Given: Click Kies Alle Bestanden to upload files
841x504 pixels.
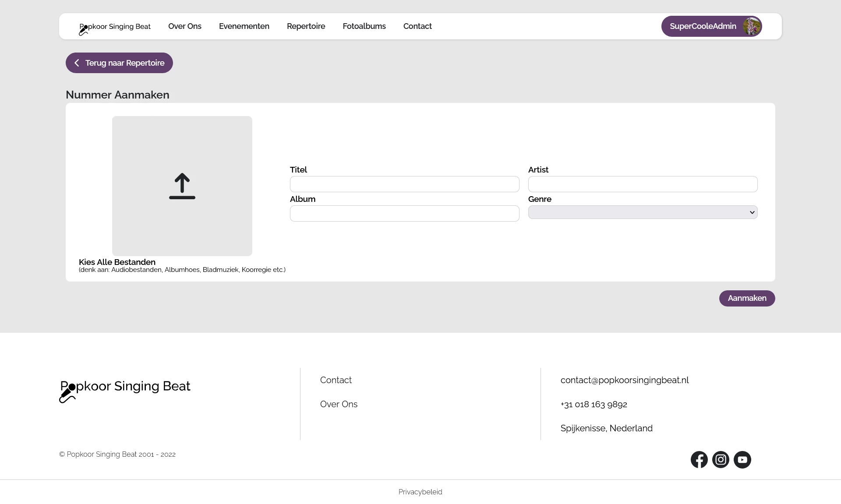Looking at the screenshot, I should tap(117, 262).
